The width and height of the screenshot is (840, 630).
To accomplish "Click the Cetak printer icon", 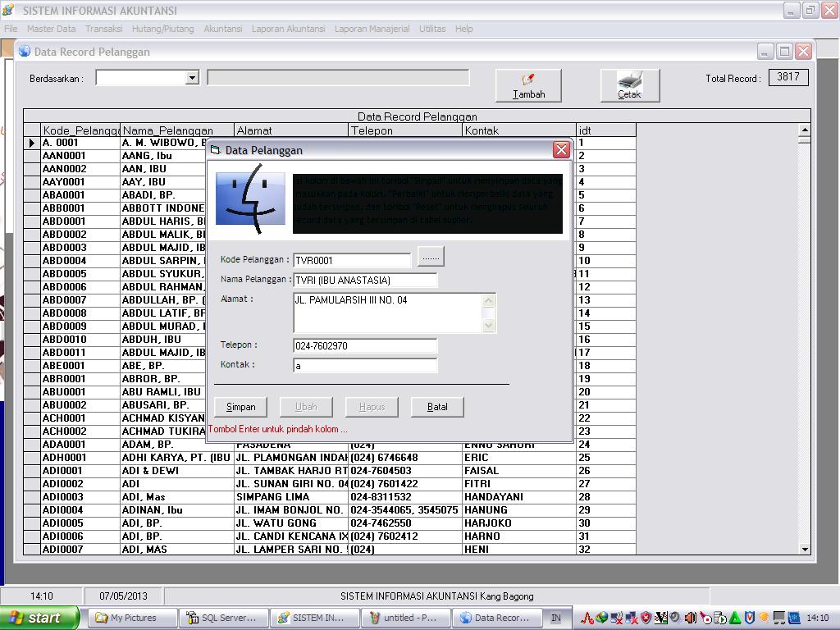I will (629, 80).
